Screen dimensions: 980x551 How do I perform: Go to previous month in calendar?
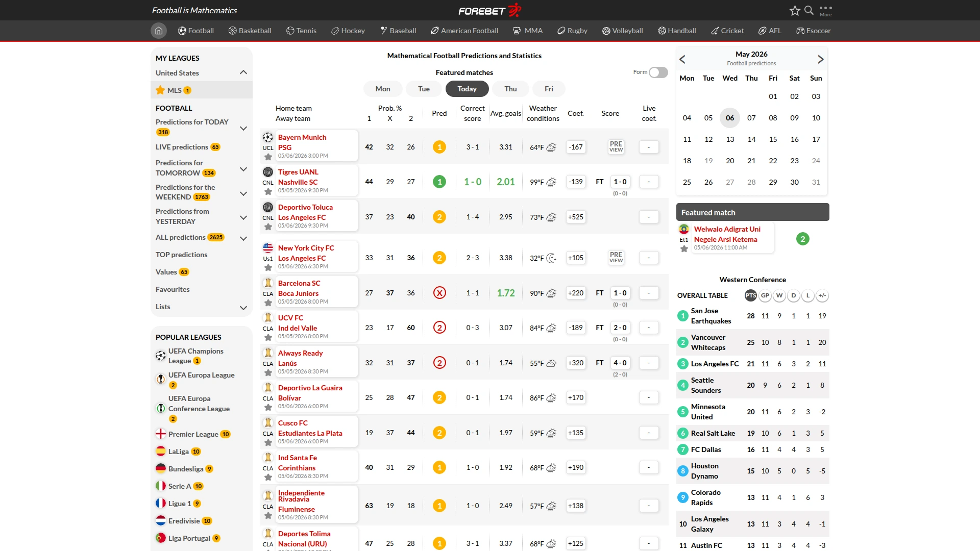click(x=682, y=59)
